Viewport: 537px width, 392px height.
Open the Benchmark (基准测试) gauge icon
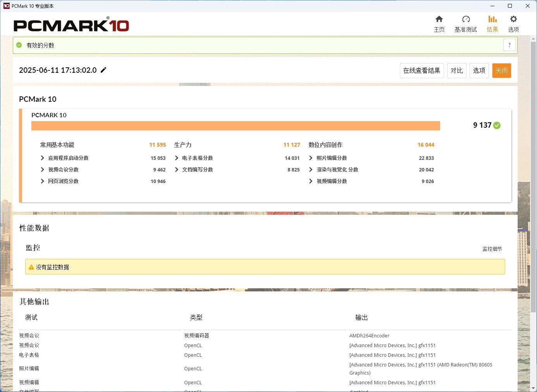[x=466, y=19]
